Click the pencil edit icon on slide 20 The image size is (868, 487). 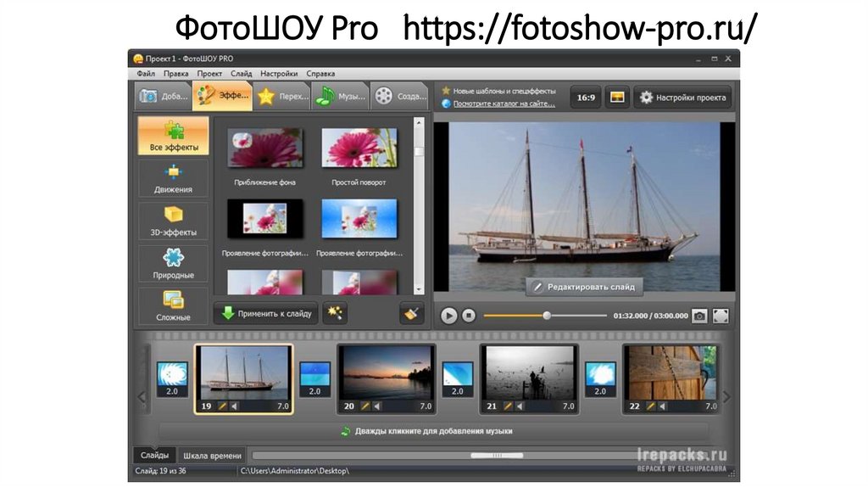pos(365,406)
